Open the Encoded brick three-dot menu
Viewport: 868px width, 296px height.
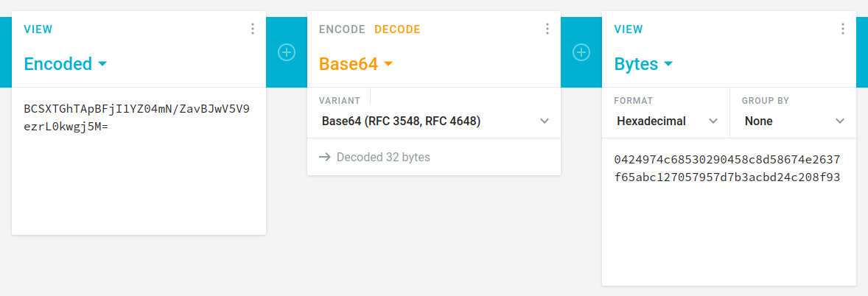point(253,29)
